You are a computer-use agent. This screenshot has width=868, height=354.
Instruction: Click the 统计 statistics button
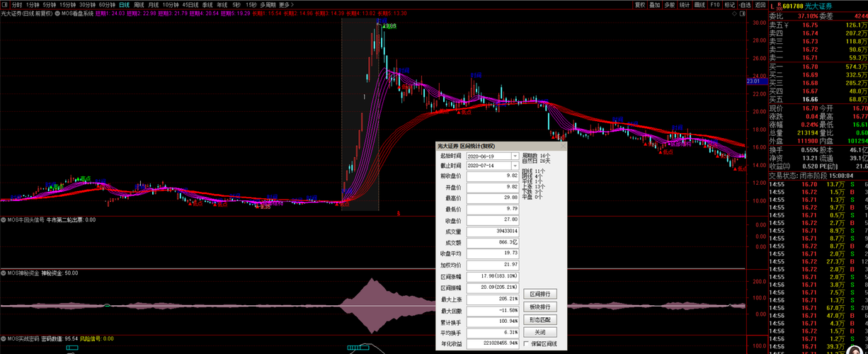coord(685,4)
